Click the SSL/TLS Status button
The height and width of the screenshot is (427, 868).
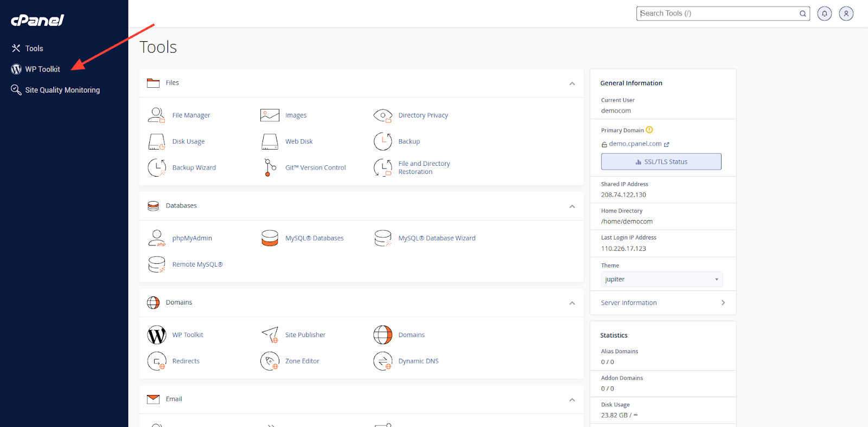point(661,161)
